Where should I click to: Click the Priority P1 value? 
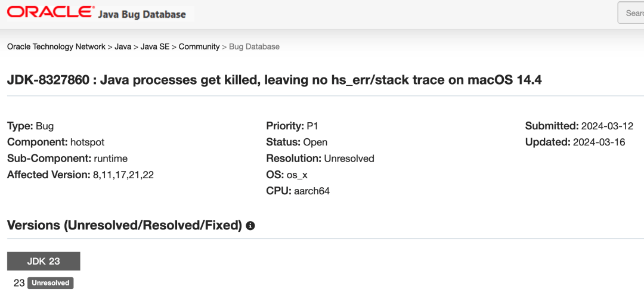[x=314, y=126]
